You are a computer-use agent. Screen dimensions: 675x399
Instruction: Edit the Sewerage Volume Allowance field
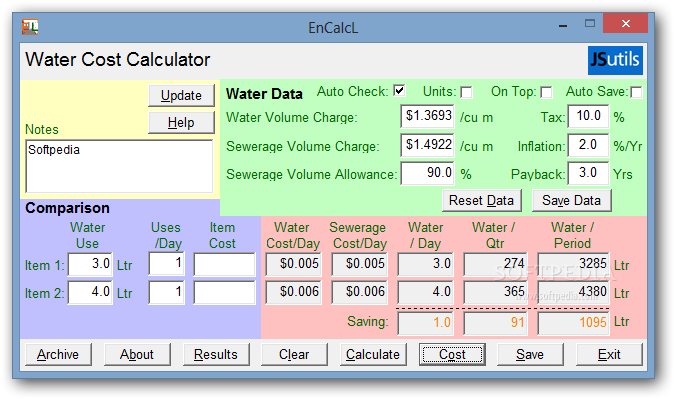click(x=427, y=173)
